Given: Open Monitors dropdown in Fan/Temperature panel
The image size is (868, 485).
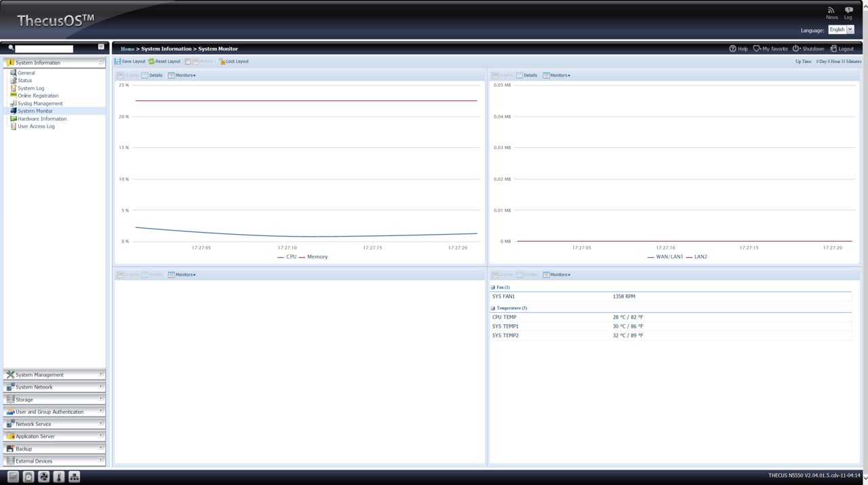Looking at the screenshot, I should click(x=557, y=275).
